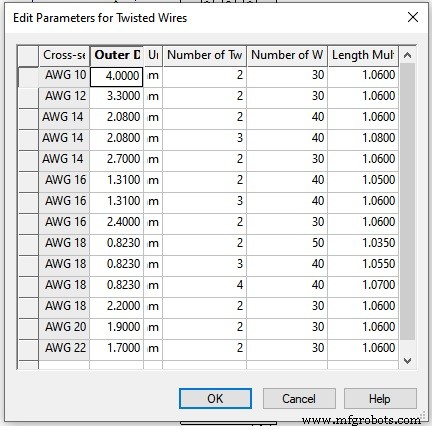Image resolution: width=432 pixels, height=430 pixels.
Task: Edit the 4.0000 outer diameter cell for AWG 10
Action: point(116,77)
